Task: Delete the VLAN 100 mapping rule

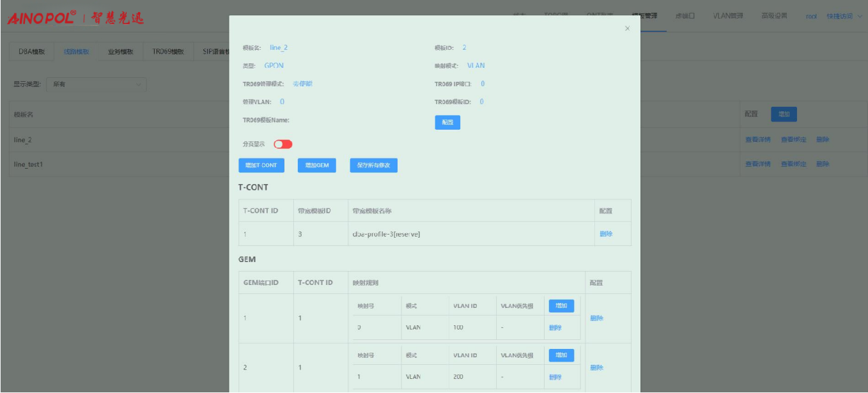Action: click(555, 328)
